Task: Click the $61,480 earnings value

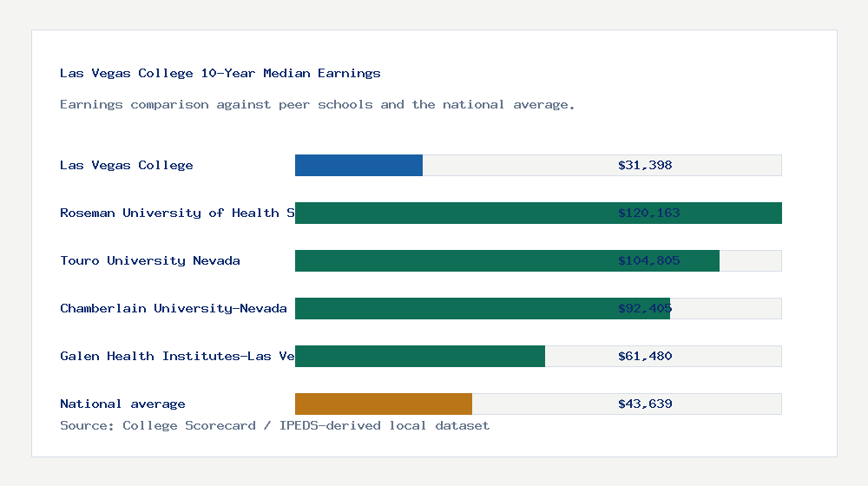Action: point(645,356)
